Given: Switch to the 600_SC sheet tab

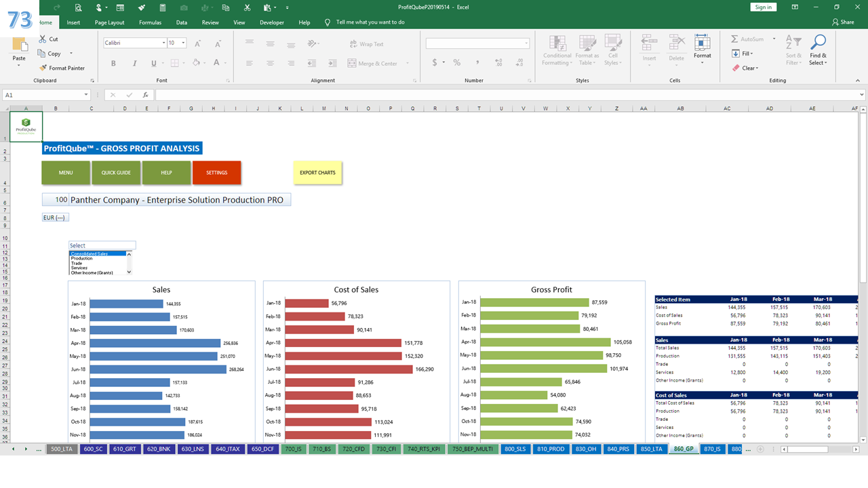Looking at the screenshot, I should coord(94,449).
